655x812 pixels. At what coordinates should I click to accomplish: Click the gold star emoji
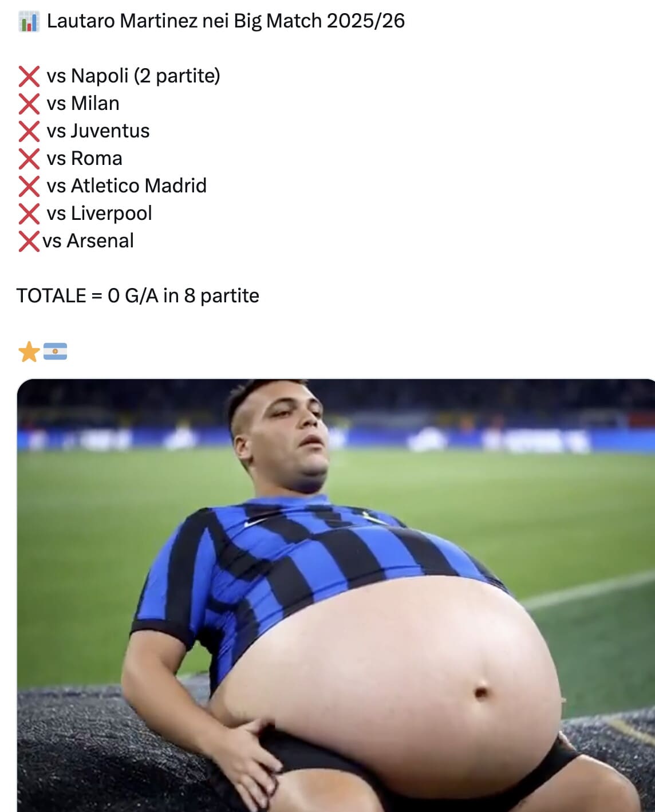(29, 351)
